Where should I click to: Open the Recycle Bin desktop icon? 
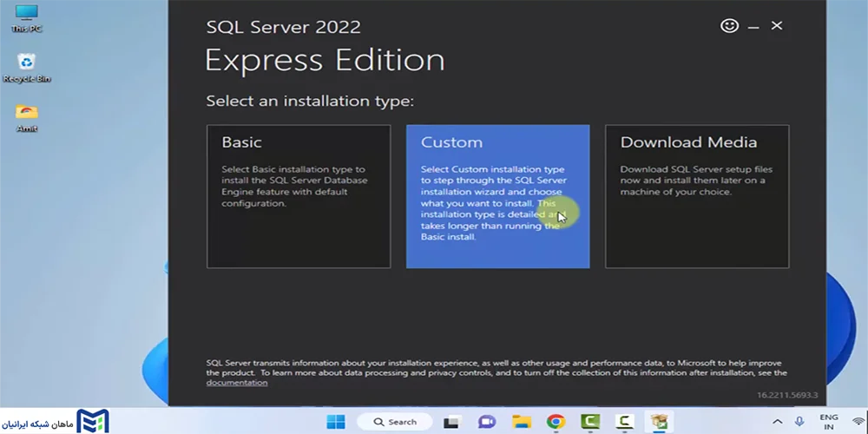pyautogui.click(x=27, y=68)
